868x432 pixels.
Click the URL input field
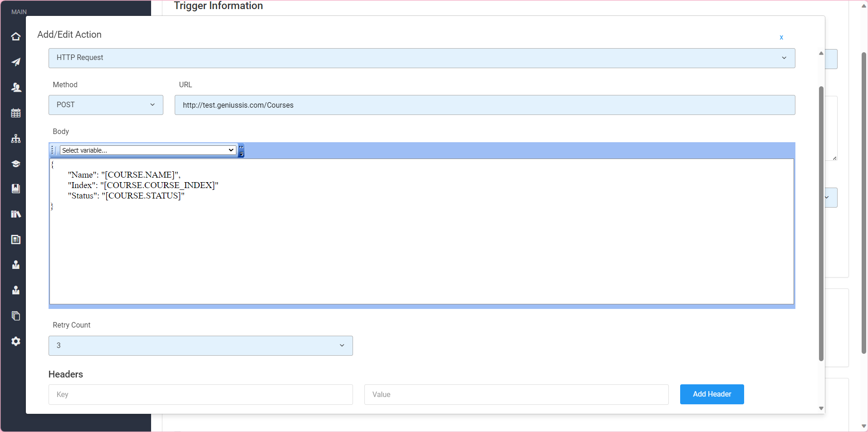pos(485,105)
